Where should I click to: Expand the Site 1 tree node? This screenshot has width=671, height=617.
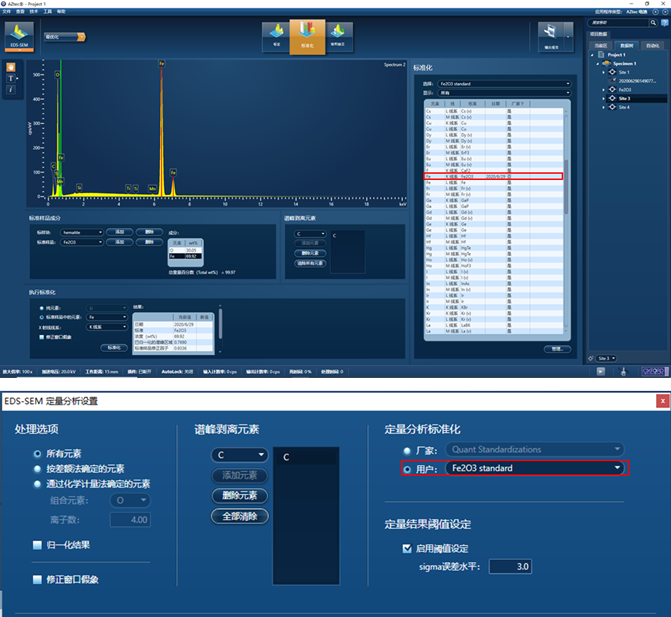(603, 72)
